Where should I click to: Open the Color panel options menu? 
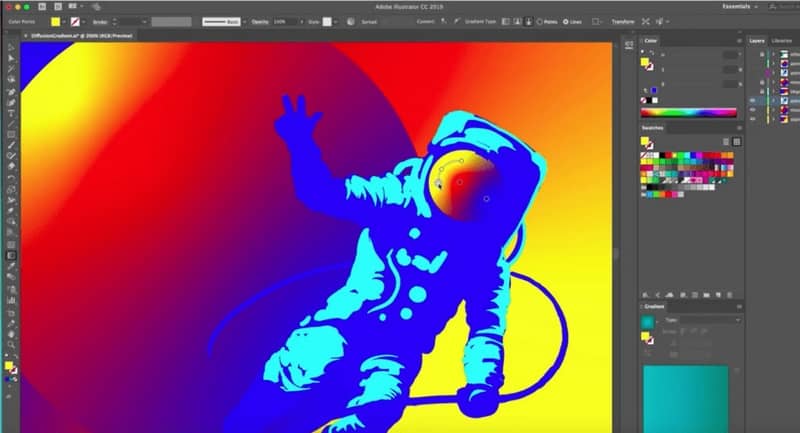(x=738, y=41)
